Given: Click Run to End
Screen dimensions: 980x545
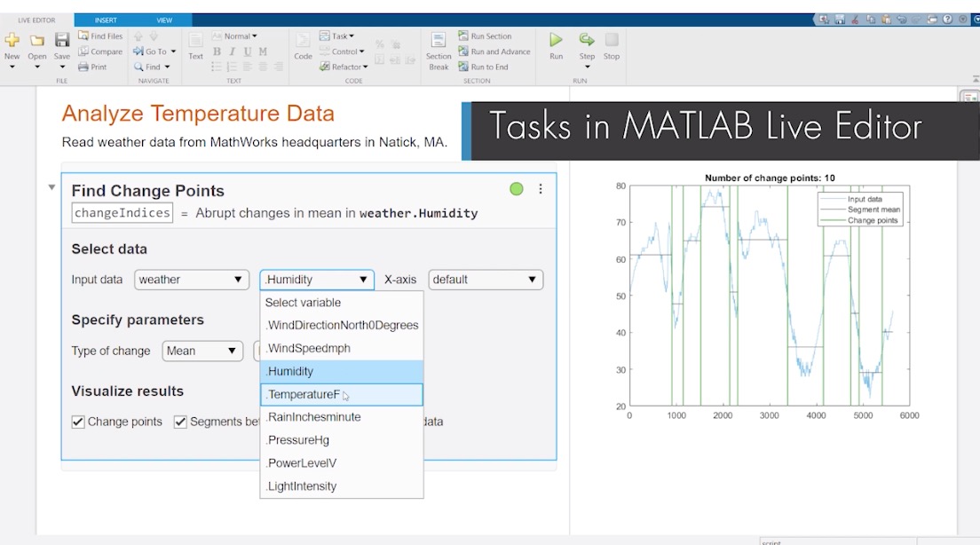Looking at the screenshot, I should pos(483,67).
